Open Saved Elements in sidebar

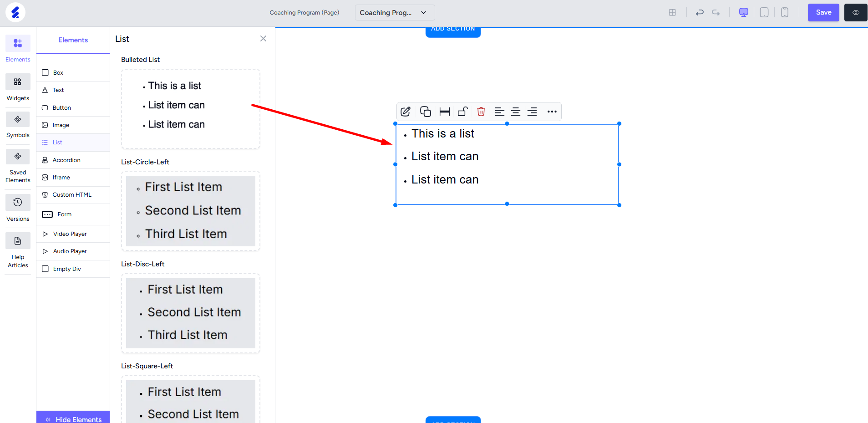click(x=18, y=167)
